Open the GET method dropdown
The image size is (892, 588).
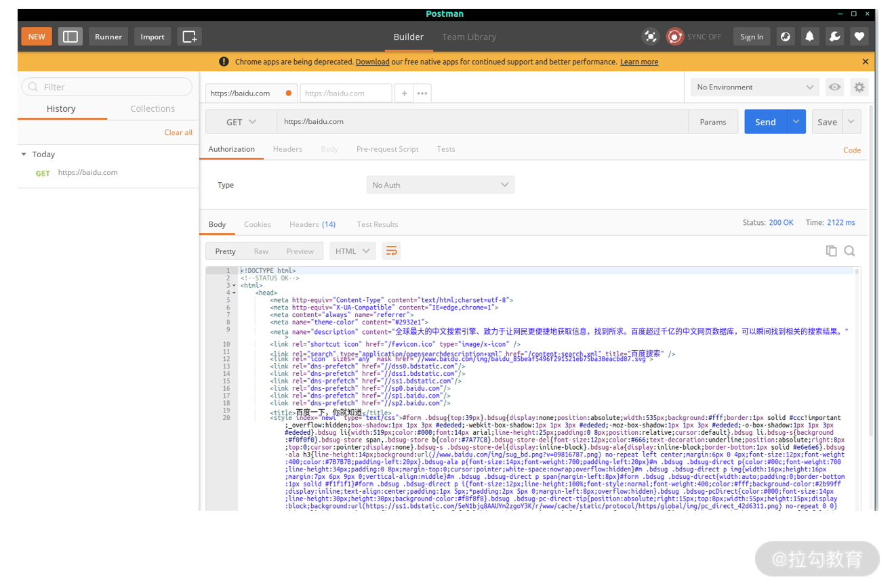pos(241,122)
